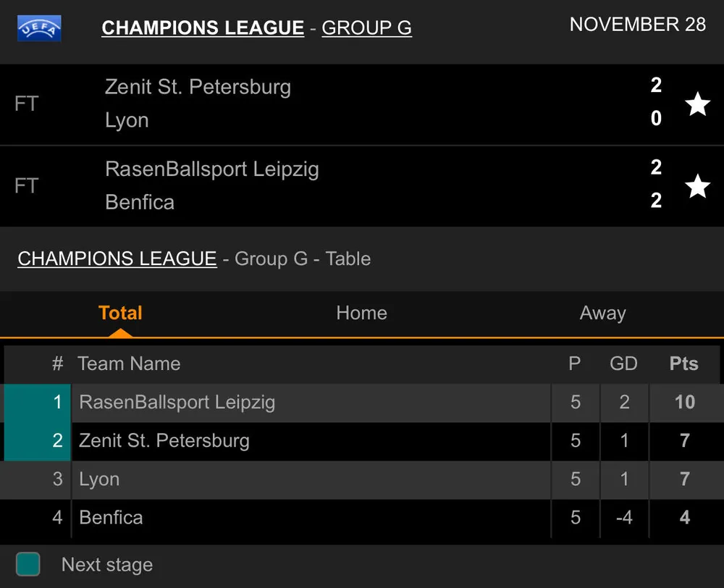This screenshot has width=724, height=588.
Task: Switch to the Home table tab
Action: pyautogui.click(x=361, y=313)
